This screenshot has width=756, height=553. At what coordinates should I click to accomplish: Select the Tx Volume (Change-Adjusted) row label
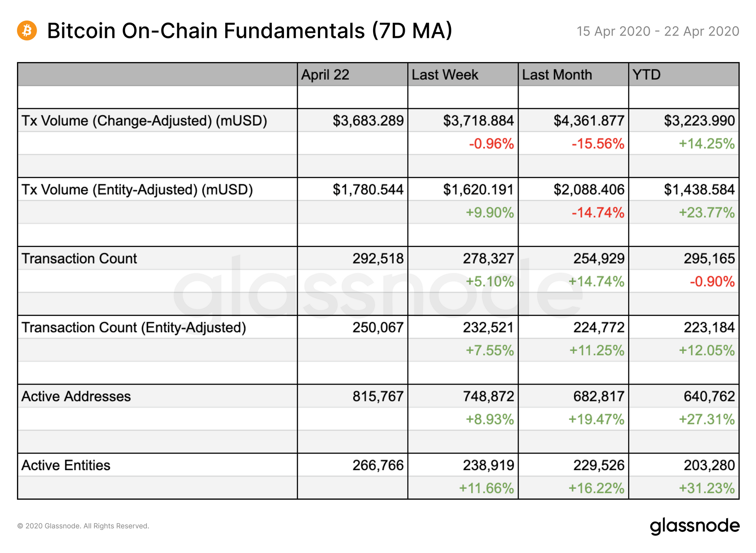144,121
